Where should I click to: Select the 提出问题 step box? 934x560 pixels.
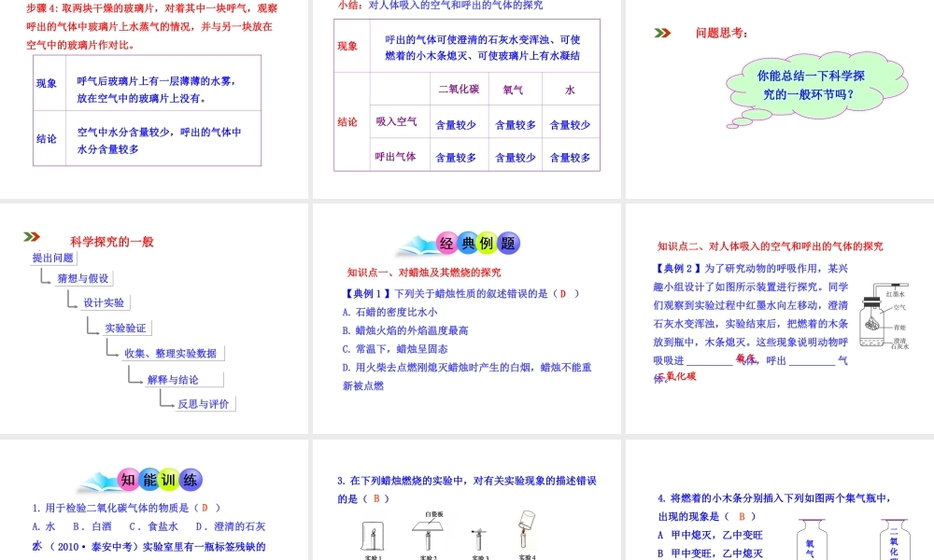click(53, 258)
